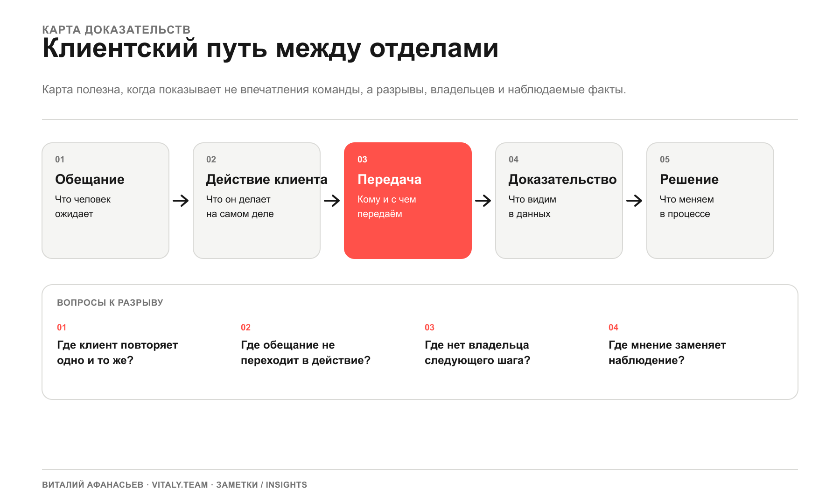Click the КАРТА ДОКАЗАТЕЛЬСТВ label
Image resolution: width=840 pixels, height=504 pixels.
pyautogui.click(x=116, y=29)
